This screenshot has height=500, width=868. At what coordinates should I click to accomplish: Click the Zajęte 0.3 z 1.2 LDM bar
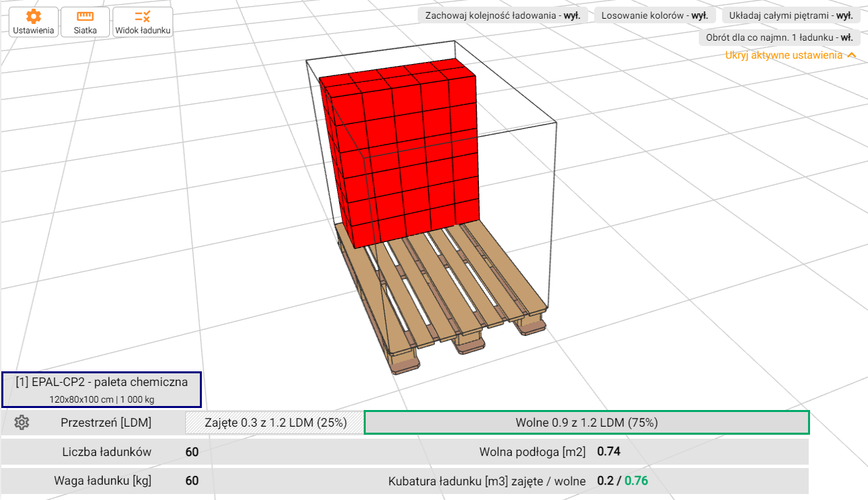click(275, 423)
